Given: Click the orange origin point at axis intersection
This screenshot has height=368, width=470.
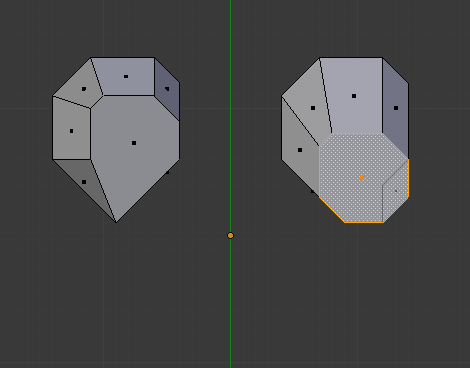Looking at the screenshot, I should pos(230,236).
